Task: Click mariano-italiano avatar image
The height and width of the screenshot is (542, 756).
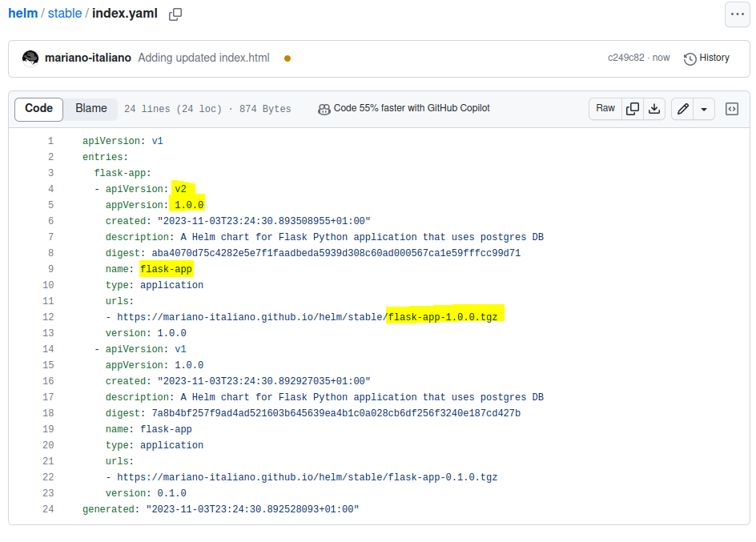Action: (30, 58)
